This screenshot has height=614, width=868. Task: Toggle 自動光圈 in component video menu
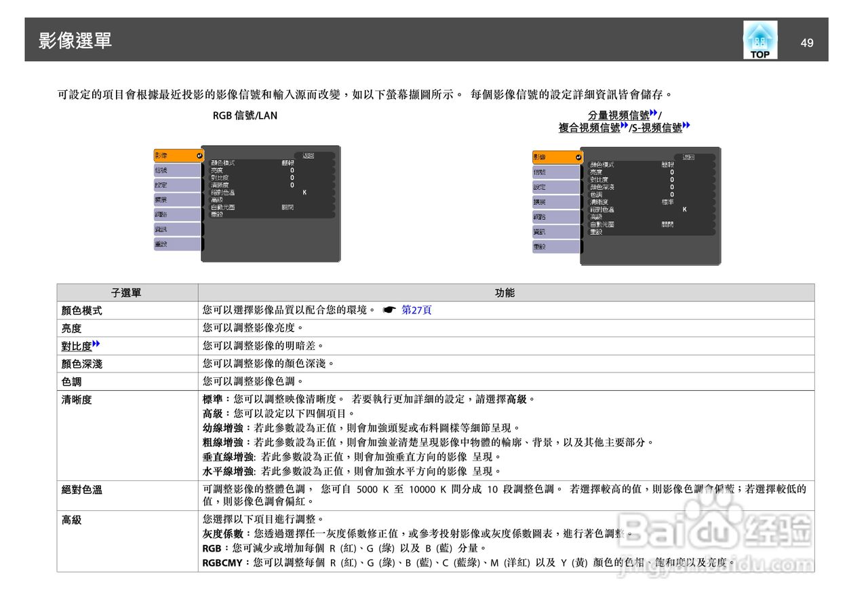pyautogui.click(x=668, y=224)
